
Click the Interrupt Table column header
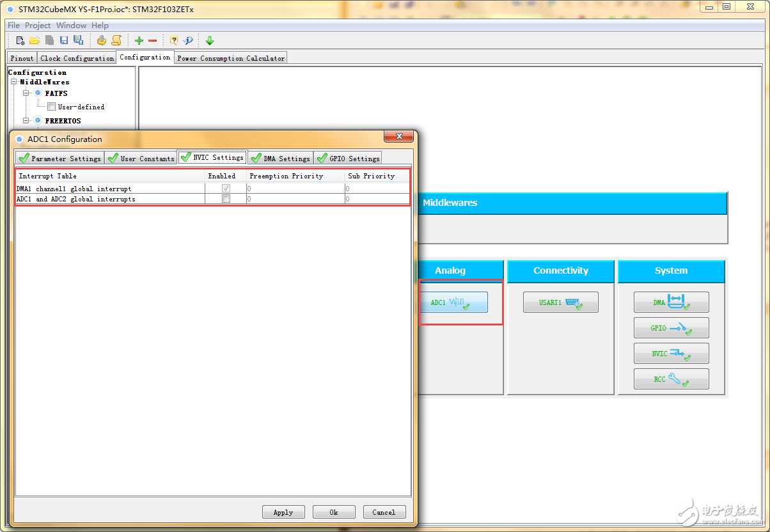pyautogui.click(x=110, y=176)
